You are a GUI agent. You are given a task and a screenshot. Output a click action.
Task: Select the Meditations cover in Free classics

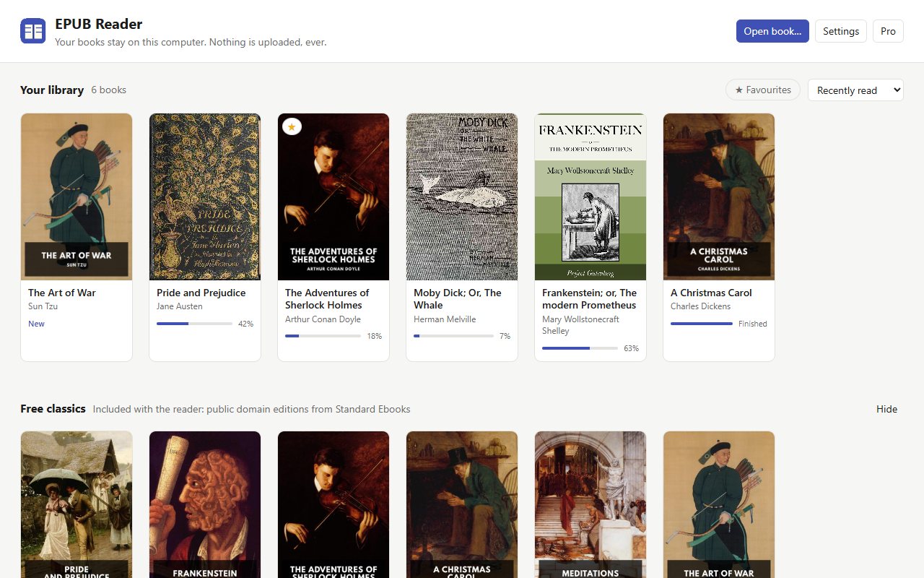coord(590,504)
